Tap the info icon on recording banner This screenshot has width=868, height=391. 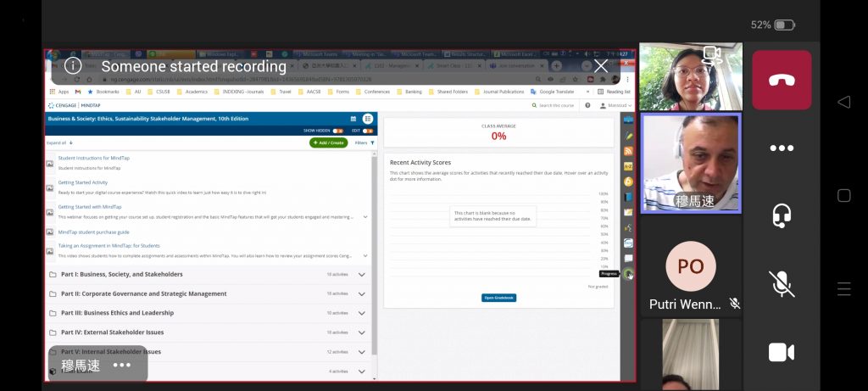tap(73, 66)
